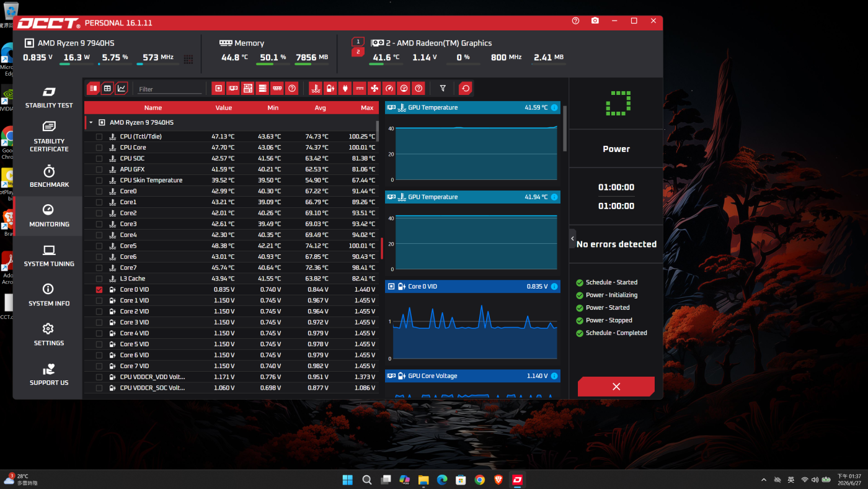
Task: Toggle the unknown sensor type filter
Action: pos(419,89)
